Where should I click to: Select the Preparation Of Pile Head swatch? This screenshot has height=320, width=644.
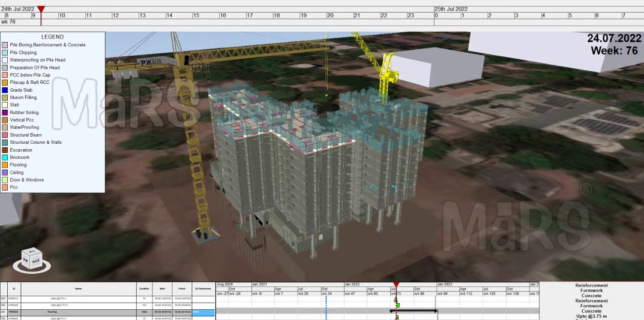click(5, 67)
